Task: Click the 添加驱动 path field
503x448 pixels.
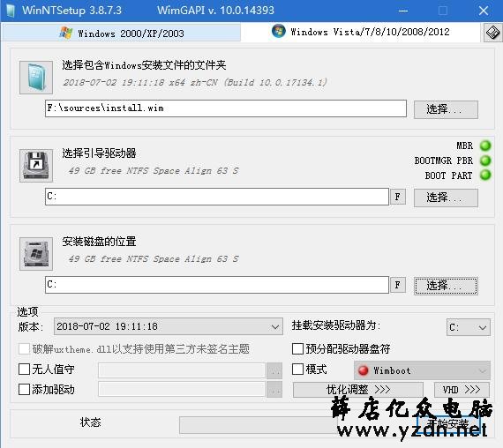Action: click(182, 389)
